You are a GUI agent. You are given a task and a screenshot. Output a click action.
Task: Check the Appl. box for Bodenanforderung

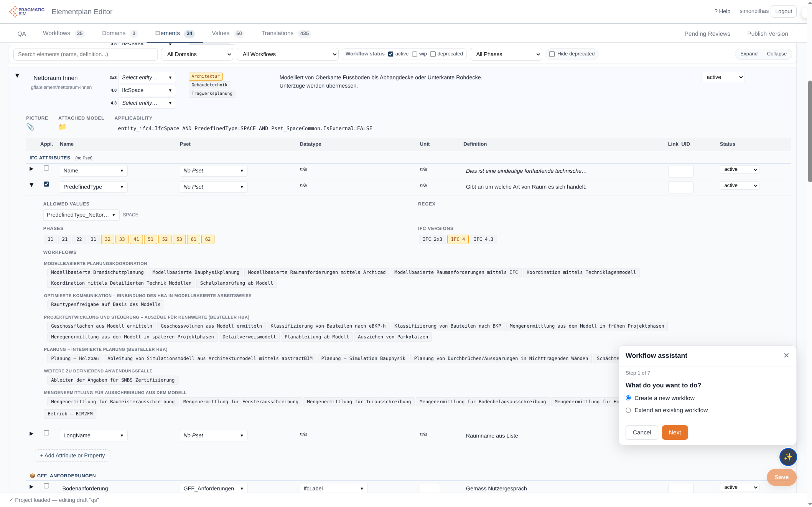point(46,486)
